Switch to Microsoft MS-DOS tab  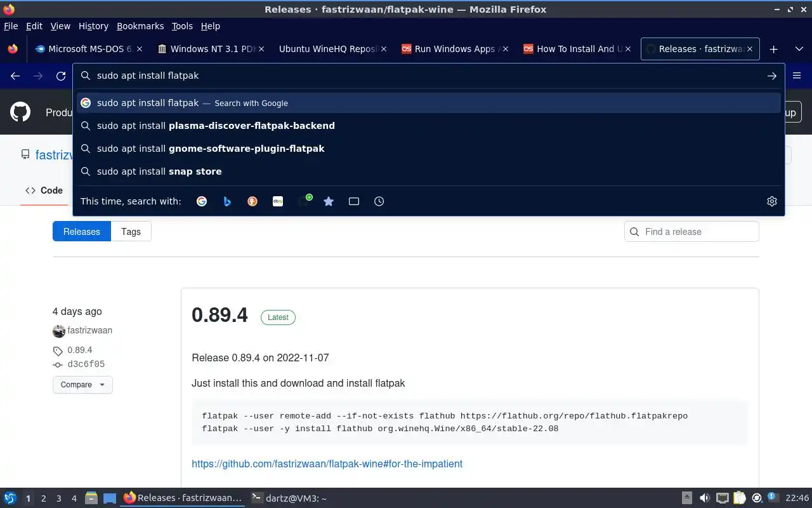click(x=89, y=49)
